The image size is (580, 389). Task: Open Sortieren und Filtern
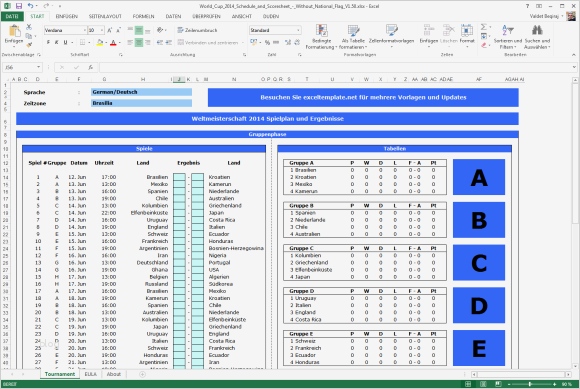[508, 37]
